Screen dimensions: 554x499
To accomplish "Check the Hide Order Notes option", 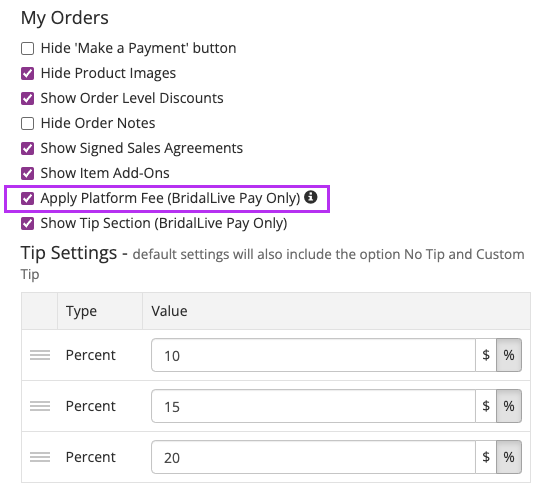I will [28, 123].
